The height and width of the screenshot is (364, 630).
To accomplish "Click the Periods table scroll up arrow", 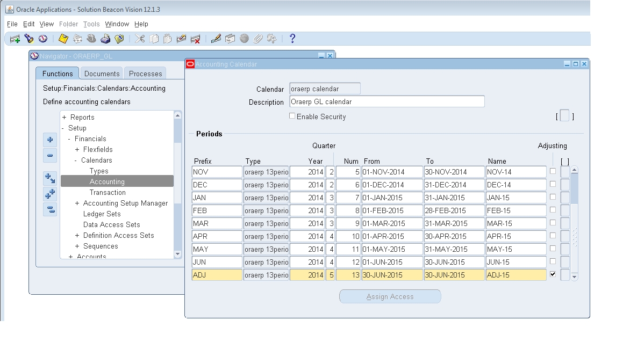I will (x=575, y=170).
